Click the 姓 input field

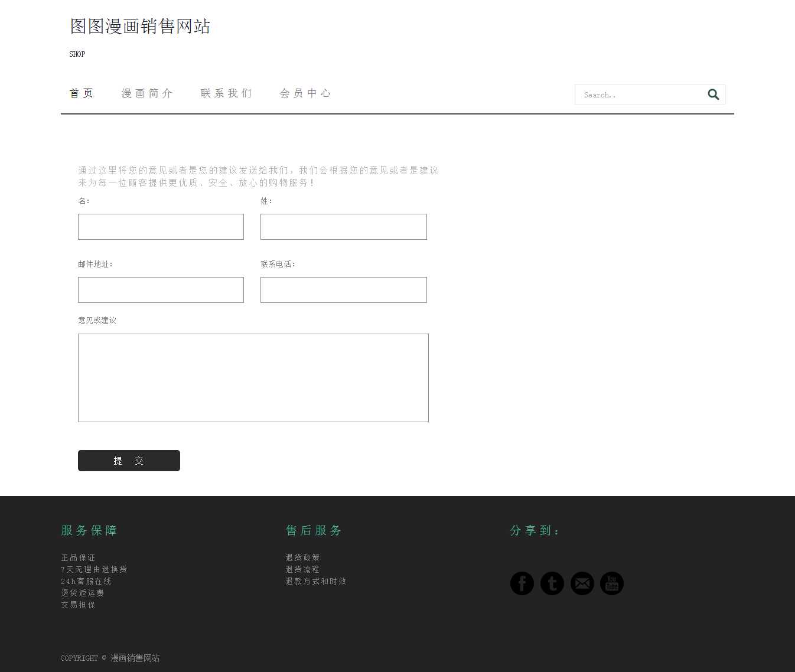(x=343, y=227)
